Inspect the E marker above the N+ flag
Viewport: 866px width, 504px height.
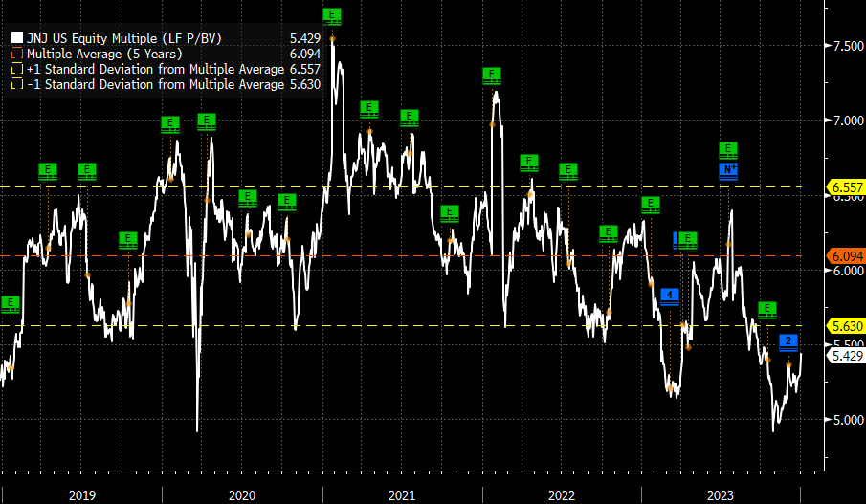(728, 150)
